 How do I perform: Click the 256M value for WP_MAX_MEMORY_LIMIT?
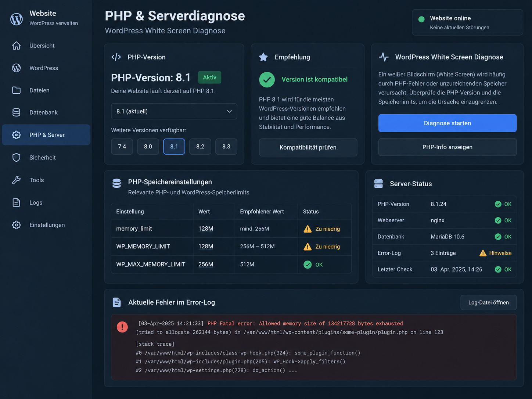[x=206, y=265]
